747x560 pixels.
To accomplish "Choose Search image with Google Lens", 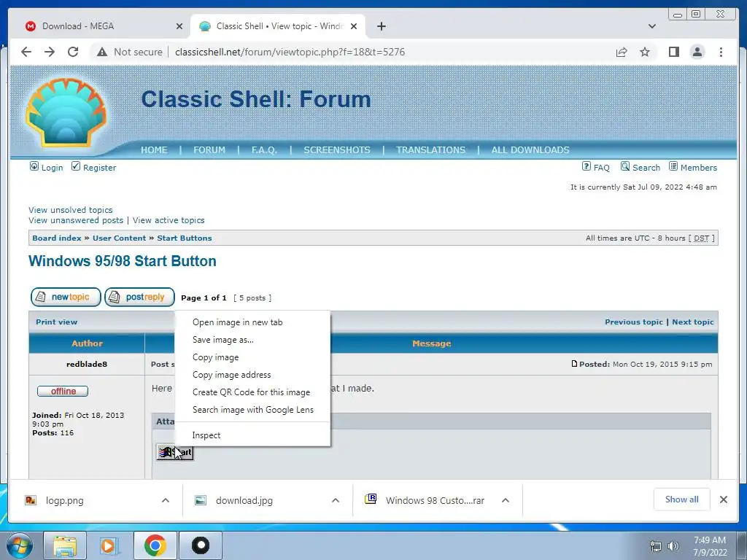I will click(x=252, y=410).
